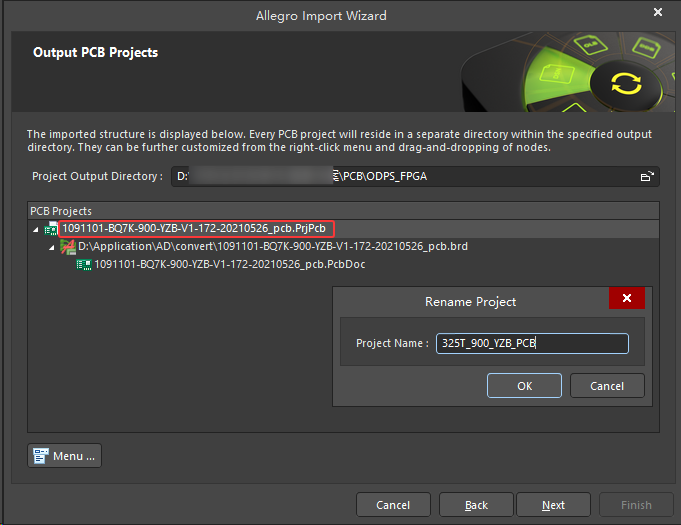The height and width of the screenshot is (525, 681).
Task: Click the brd file icon
Action: [67, 247]
